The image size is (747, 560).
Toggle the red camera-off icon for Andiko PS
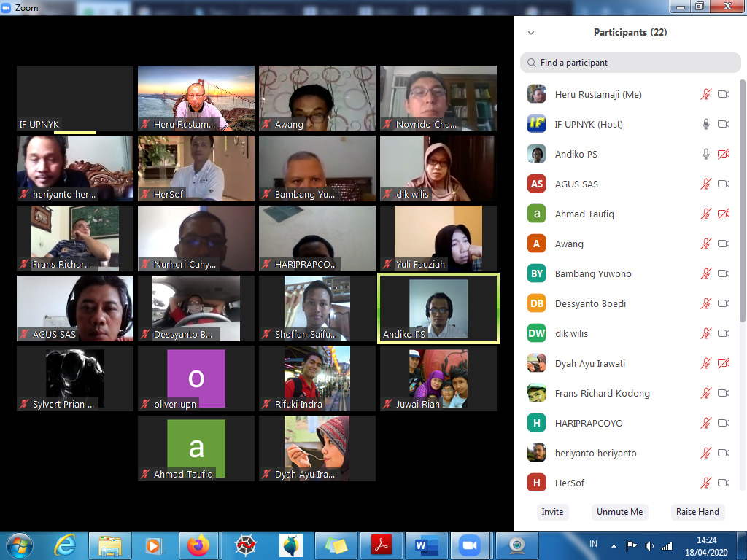tap(724, 154)
